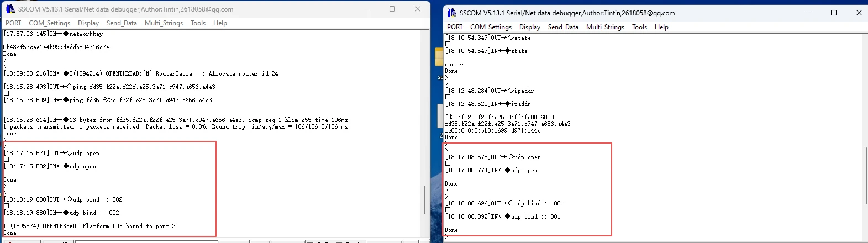Open COM_Settings menu in the ipaddr-output window
Screen dimensions: 868x243
pos(491,27)
